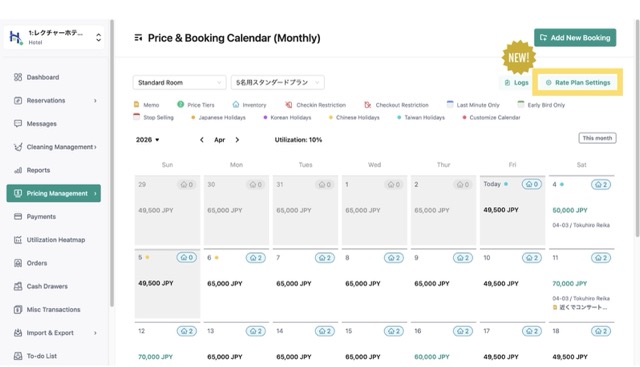Viewport: 640px width, 367px height.
Task: Click the Last Minute Only calendar icon
Action: 450,105
